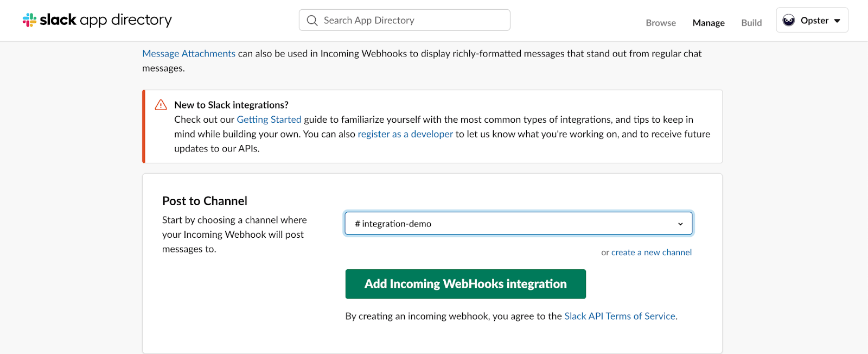Click the warning triangle icon
Screen dimensions: 868x354
(161, 105)
